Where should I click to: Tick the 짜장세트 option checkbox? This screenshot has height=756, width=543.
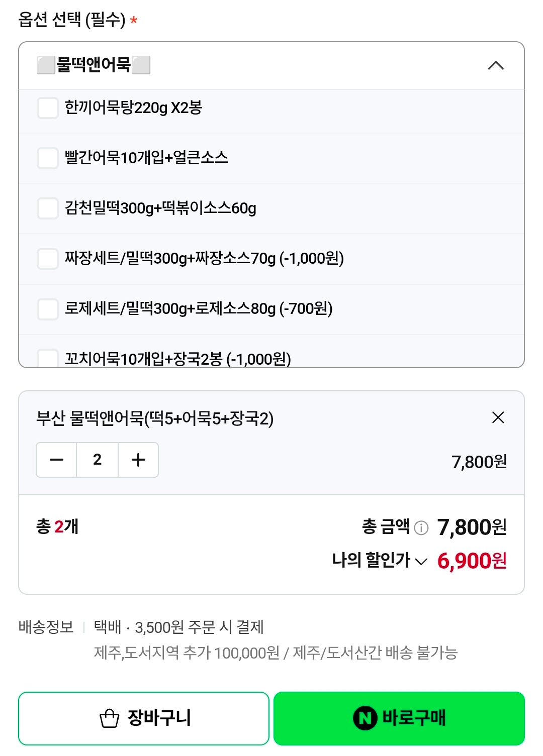[x=48, y=259]
